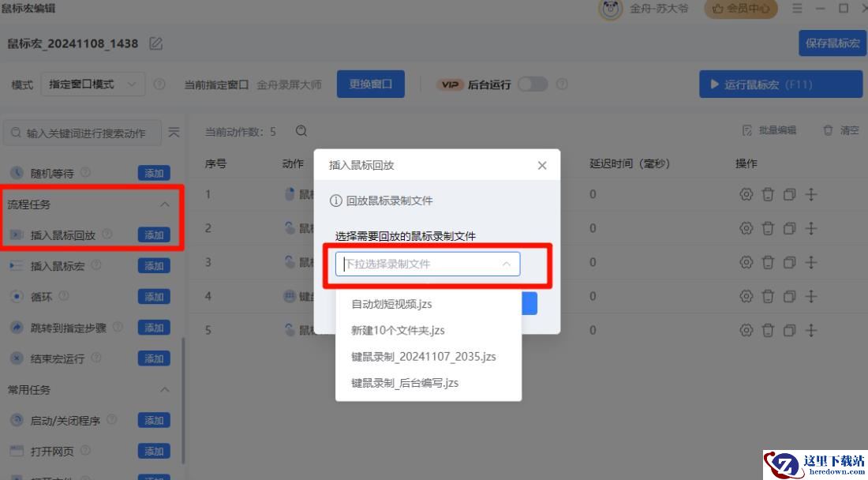
Task: Click the 更换窗口 button
Action: pos(370,84)
